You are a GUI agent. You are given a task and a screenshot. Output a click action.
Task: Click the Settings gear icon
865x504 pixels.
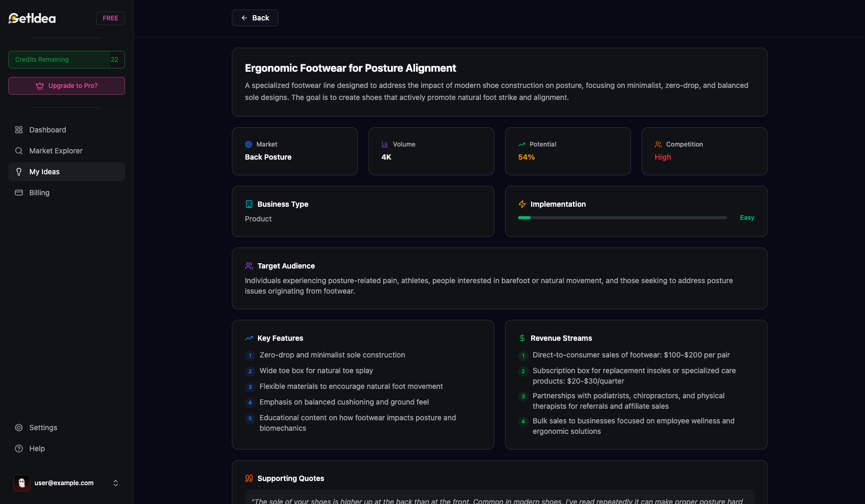tap(19, 428)
